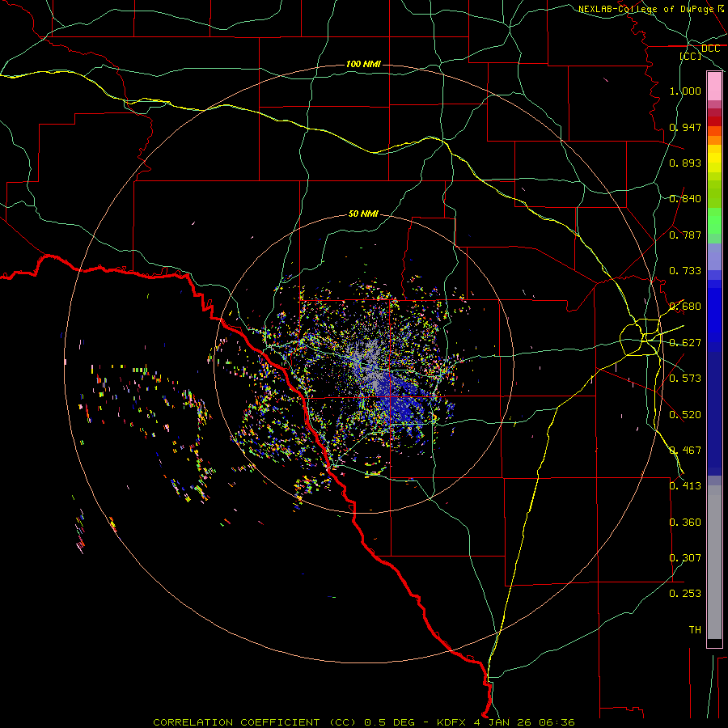Click the lavender segment of color scale
The width and height of the screenshot is (728, 728).
point(714,256)
